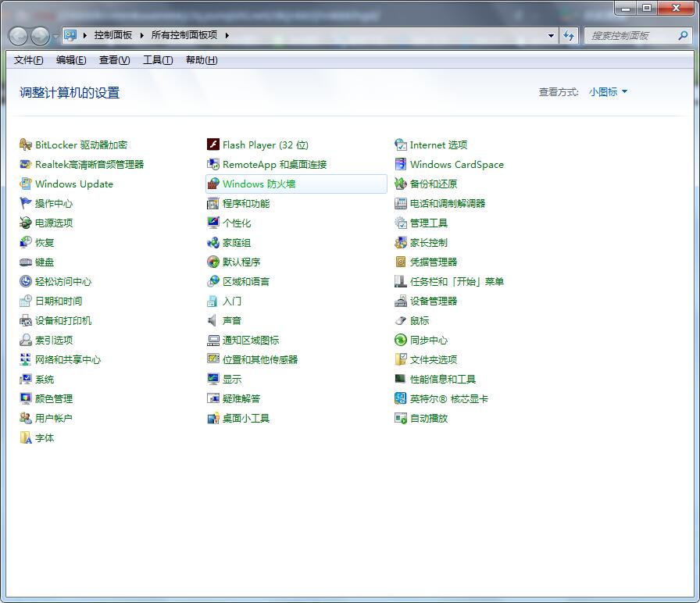
Task: Expand the address bar history dropdown arrow
Action: (x=551, y=35)
